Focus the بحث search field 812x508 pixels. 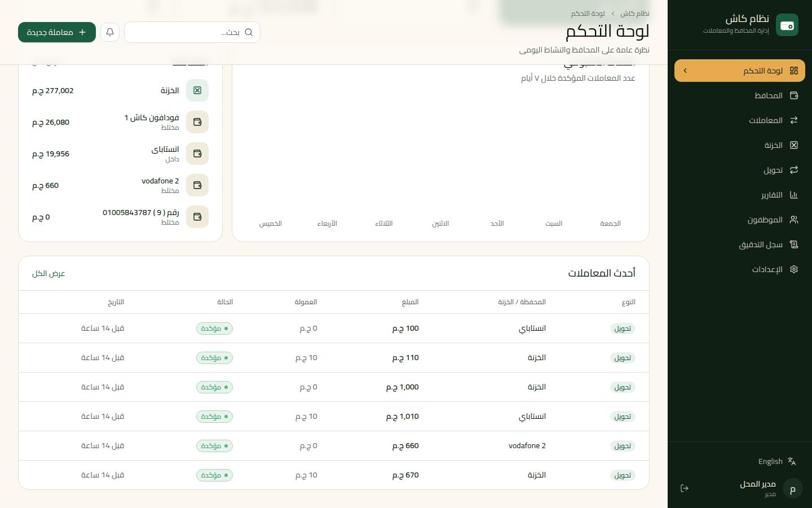[192, 32]
